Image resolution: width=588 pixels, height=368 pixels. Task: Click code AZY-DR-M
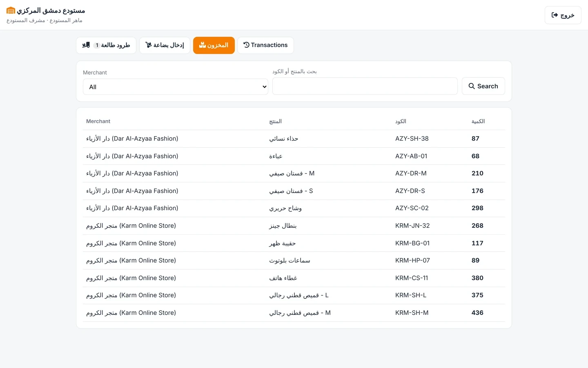411,173
